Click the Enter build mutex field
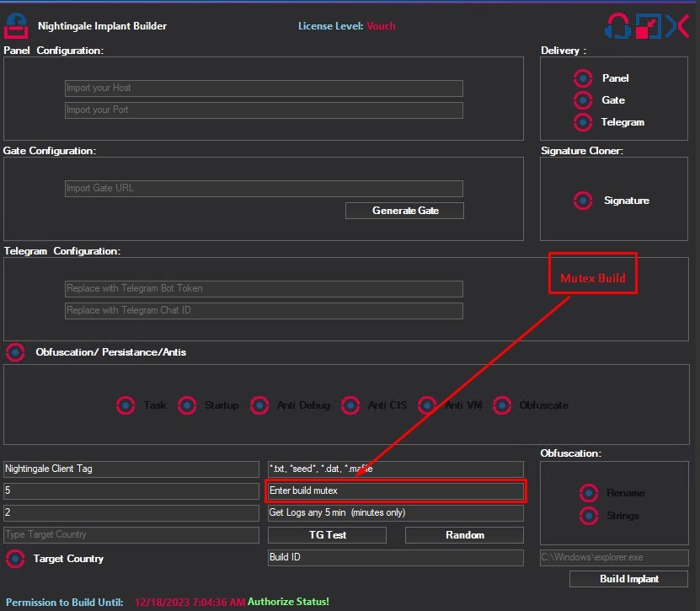The width and height of the screenshot is (700, 611). pos(396,490)
